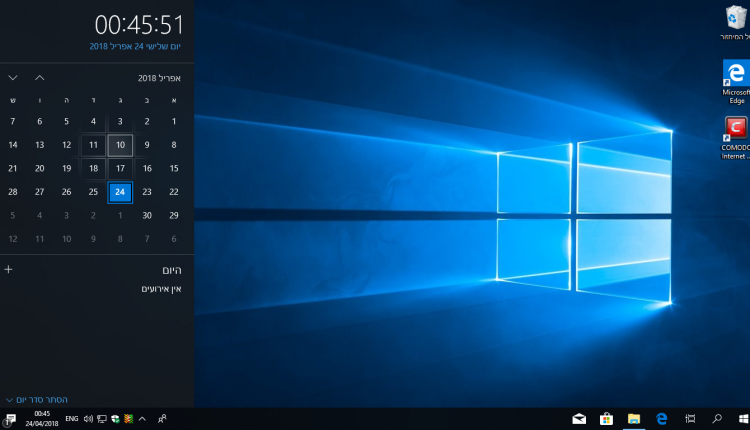Screen dimensions: 750x430
Task: Select April 8 in the calendar
Action: pos(174,145)
